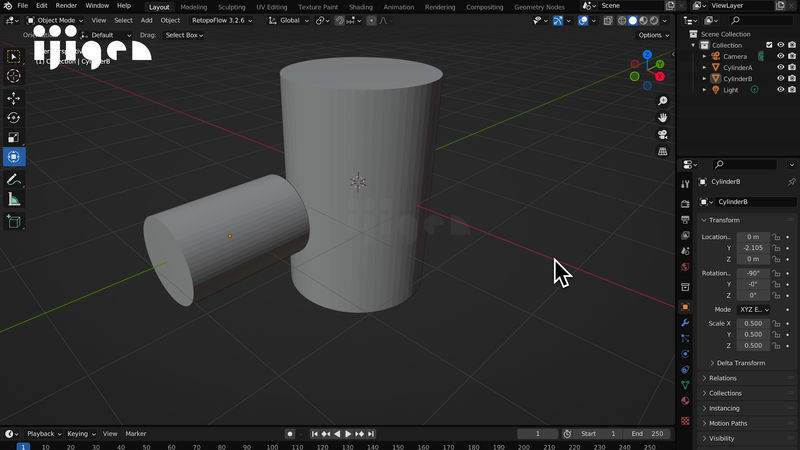Open Global transform orientation dropdown
800x450 pixels.
(x=289, y=20)
